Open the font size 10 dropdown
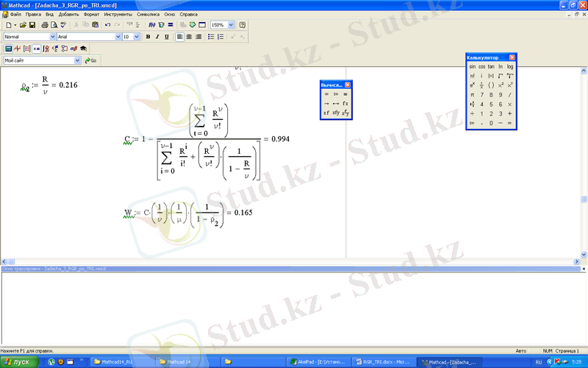This screenshot has width=588, height=368. point(137,37)
